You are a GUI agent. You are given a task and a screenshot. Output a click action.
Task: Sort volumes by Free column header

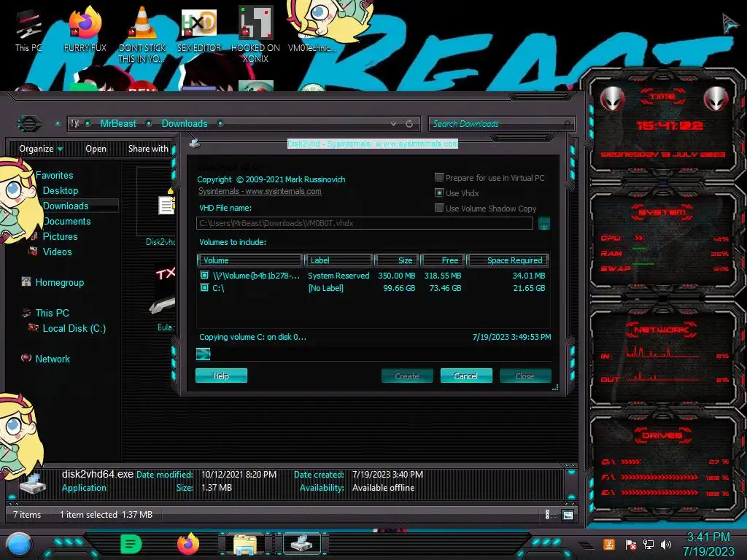pos(443,260)
